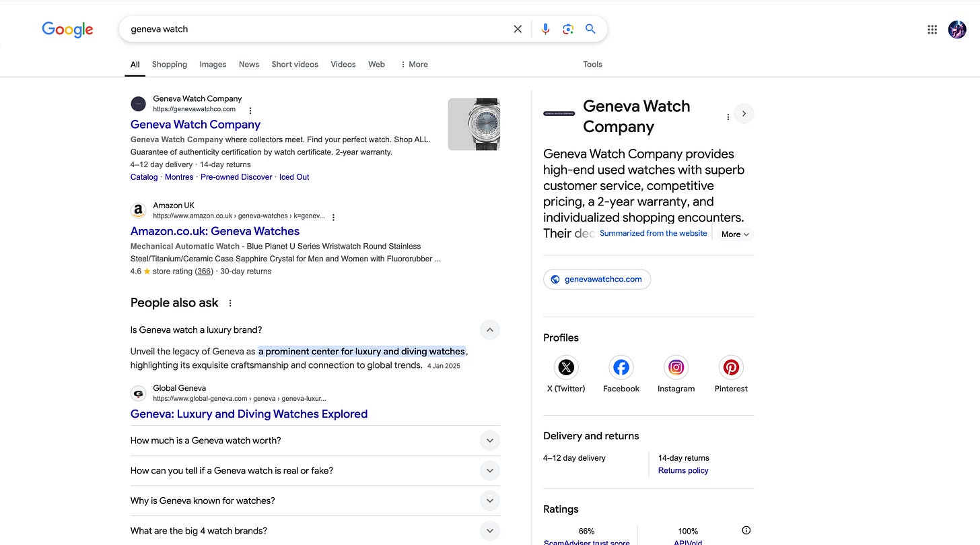Viewport: 980px width, 545px height.
Task: Click the blue magnifier search icon
Action: tap(590, 29)
